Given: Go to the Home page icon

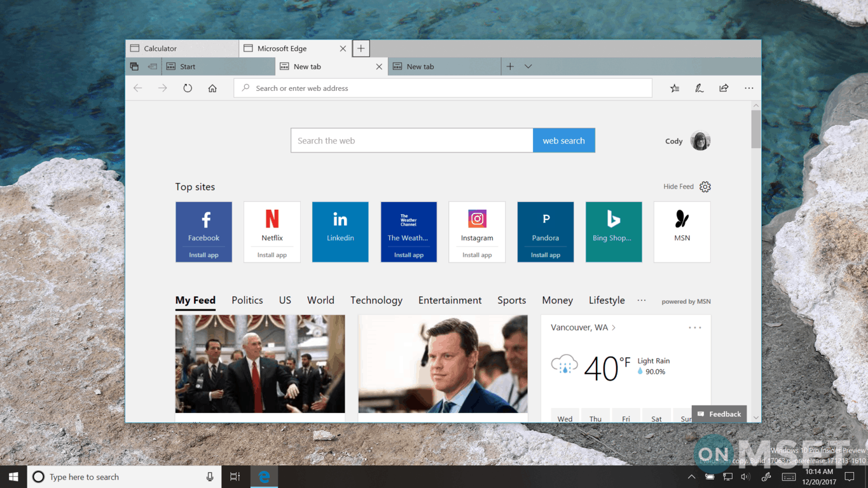Looking at the screenshot, I should point(212,88).
